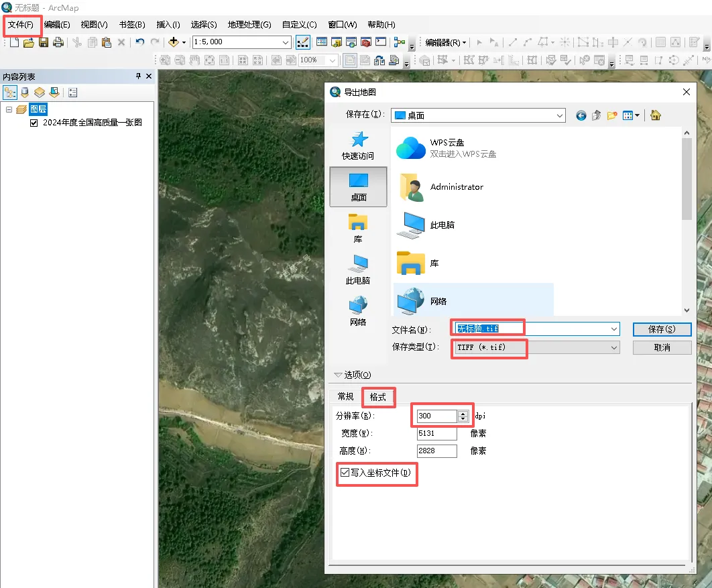Open the Add Data dropdown arrow
712x588 pixels.
184,42
